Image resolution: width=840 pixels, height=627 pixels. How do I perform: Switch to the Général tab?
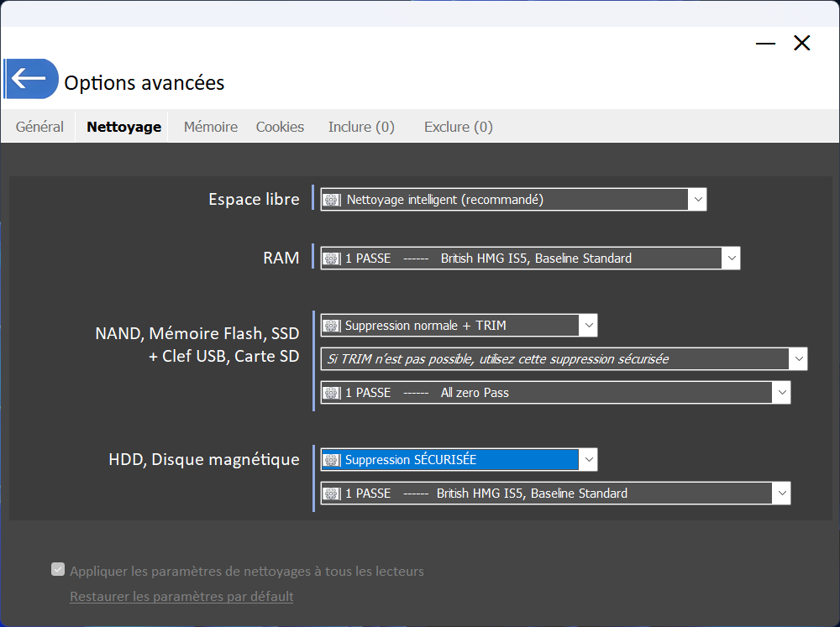39,127
